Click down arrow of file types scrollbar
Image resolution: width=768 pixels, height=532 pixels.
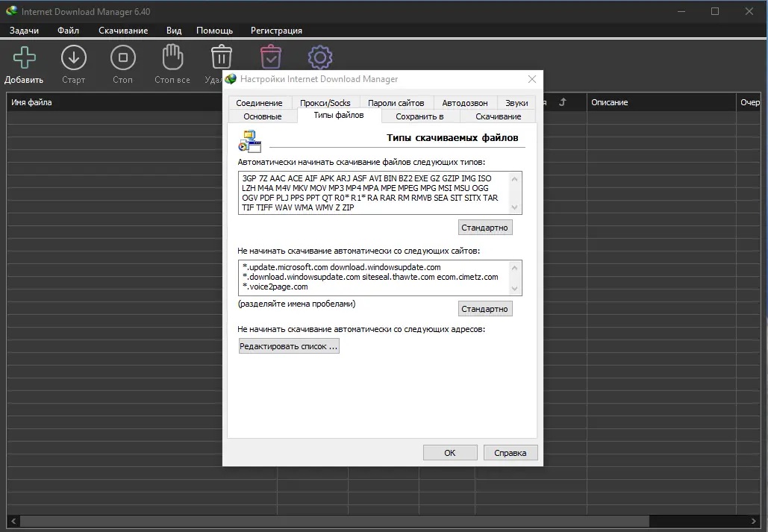click(x=514, y=207)
